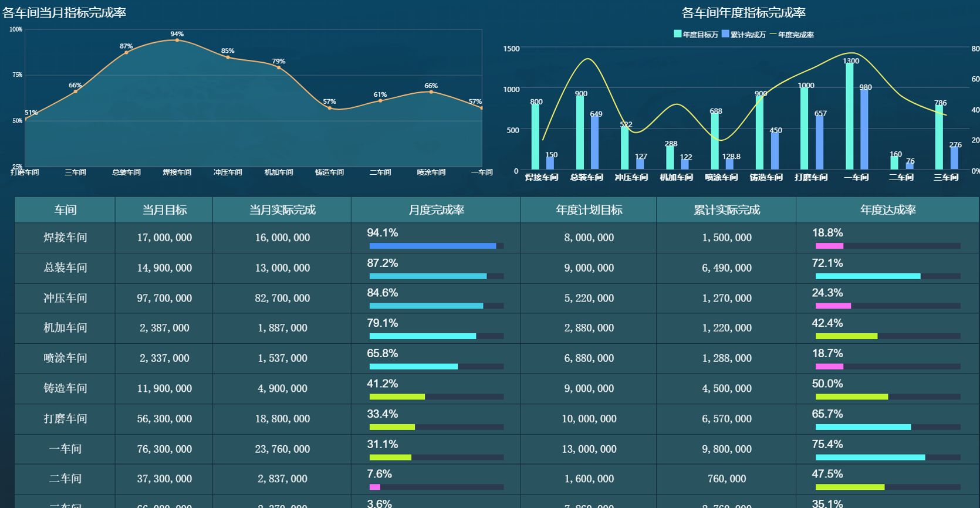Screen dimensions: 980x508
Task: Select the 1300 target bar for 一车间
Action: coord(850,116)
